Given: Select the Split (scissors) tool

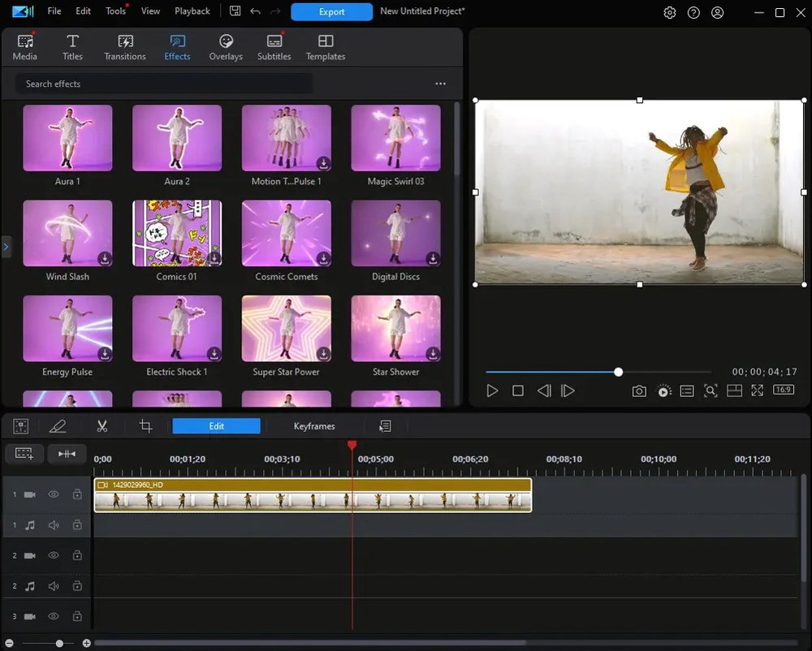Looking at the screenshot, I should 102,426.
